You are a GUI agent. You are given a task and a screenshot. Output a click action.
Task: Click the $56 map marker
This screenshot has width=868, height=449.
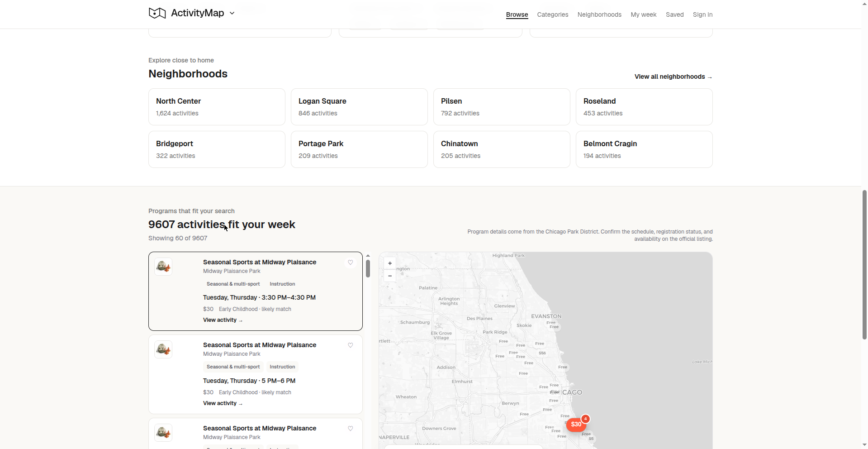[542, 353]
